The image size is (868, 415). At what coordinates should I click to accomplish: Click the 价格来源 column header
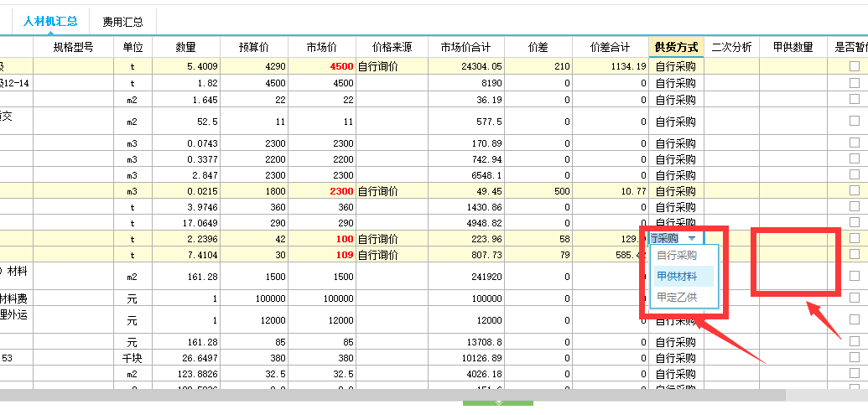pos(392,48)
